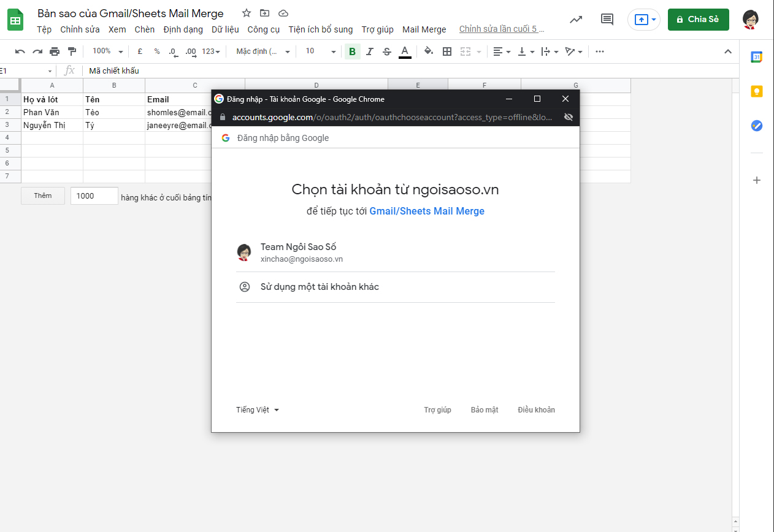The width and height of the screenshot is (774, 532).
Task: Open the Tiếng Việt language selector
Action: coord(256,409)
